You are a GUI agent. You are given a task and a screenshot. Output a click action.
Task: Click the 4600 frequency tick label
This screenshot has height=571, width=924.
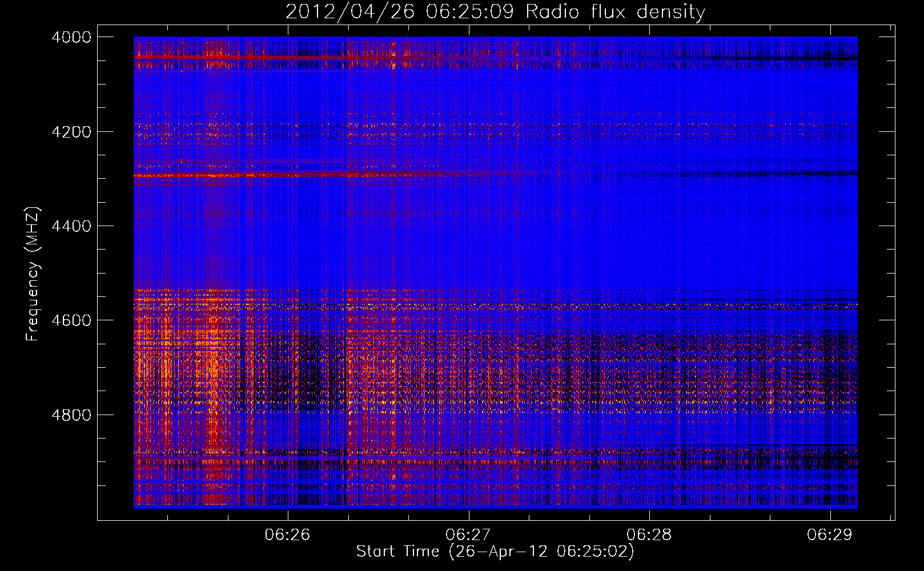point(71,320)
